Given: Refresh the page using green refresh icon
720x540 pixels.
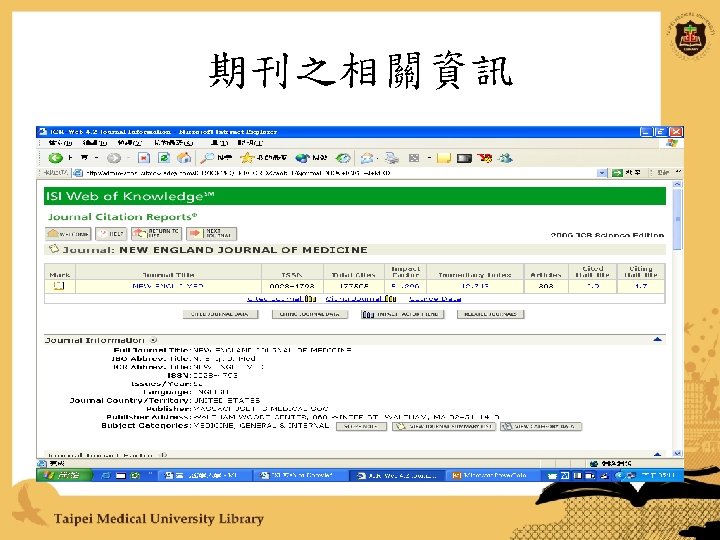Looking at the screenshot, I should 164,158.
